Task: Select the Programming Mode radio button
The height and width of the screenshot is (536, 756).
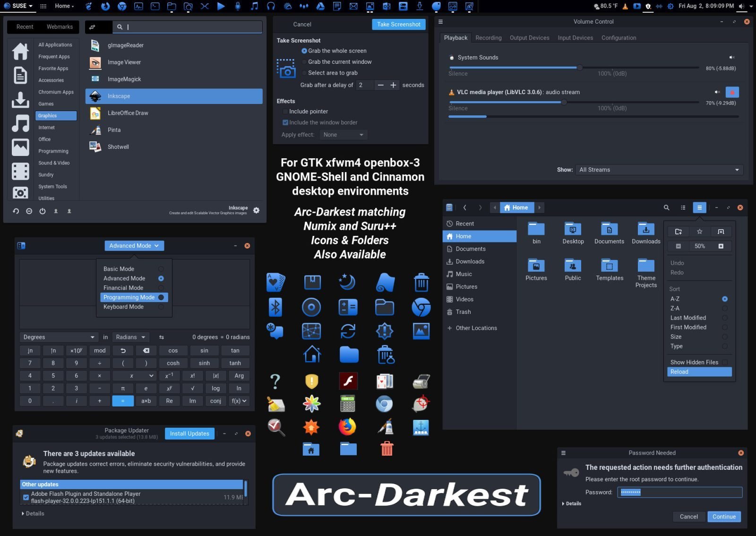Action: point(161,297)
